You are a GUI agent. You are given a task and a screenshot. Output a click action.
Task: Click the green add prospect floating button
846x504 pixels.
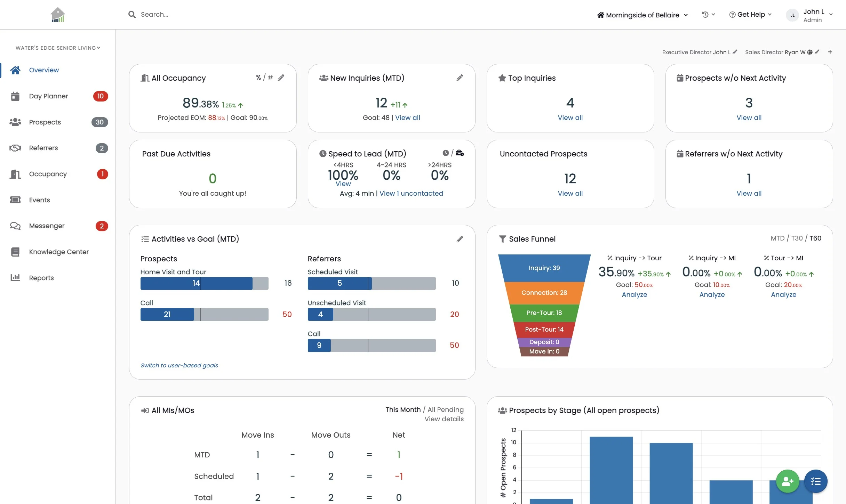787,481
